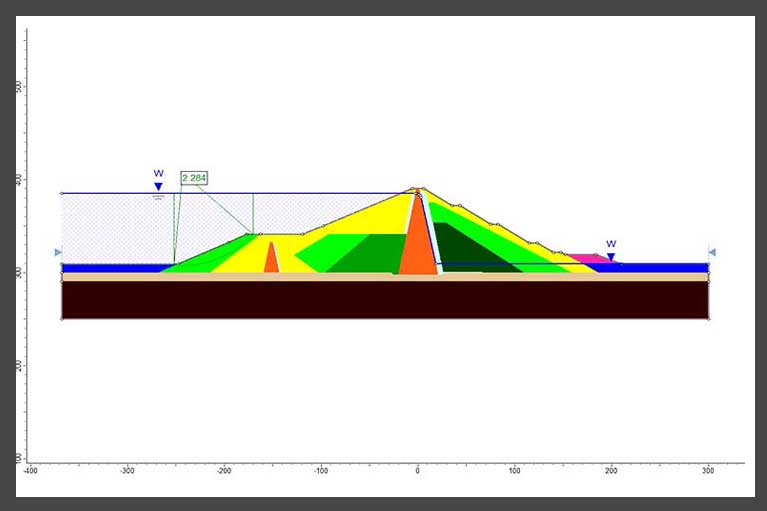Select the left boundary triangle marker
The image size is (767, 511).
[58, 253]
